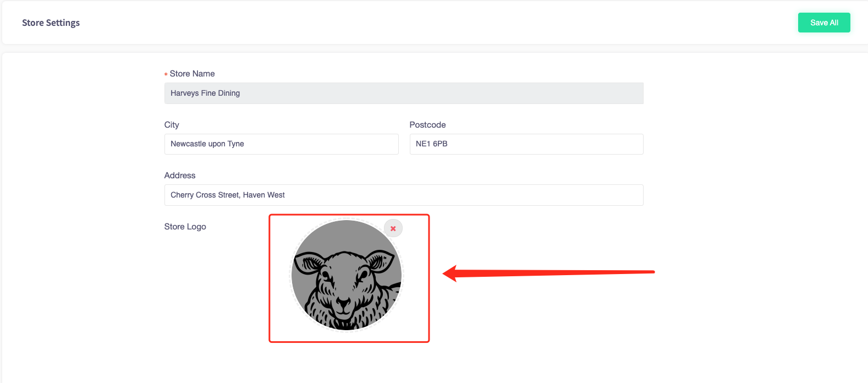Focus the Store Name field

pos(404,93)
